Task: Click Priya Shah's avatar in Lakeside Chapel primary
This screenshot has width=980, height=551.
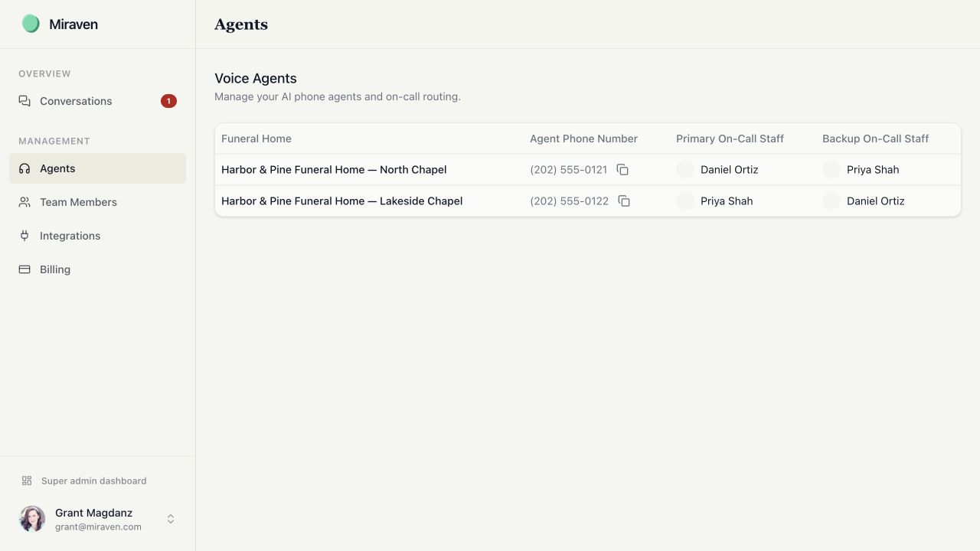Action: point(685,201)
